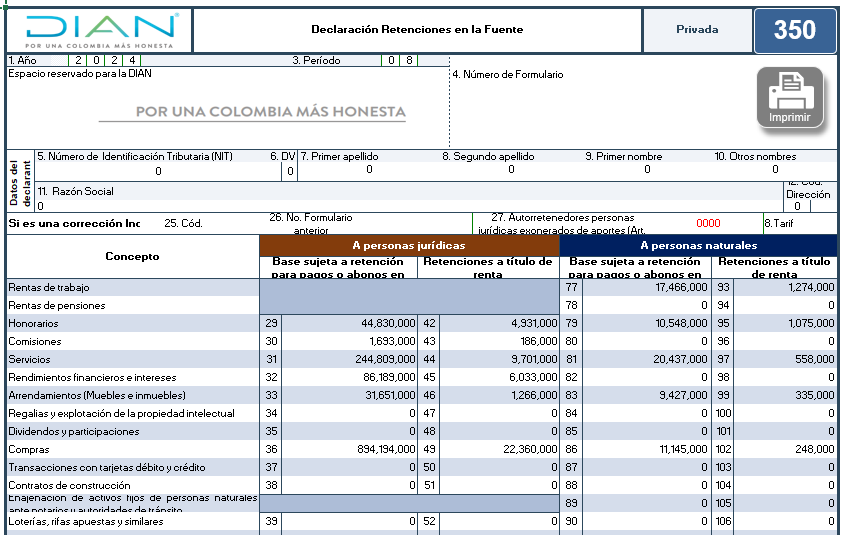Viewport: 841px width, 535px height.
Task: Click Regalías y explotación propiedad intelectual label
Action: (121, 413)
